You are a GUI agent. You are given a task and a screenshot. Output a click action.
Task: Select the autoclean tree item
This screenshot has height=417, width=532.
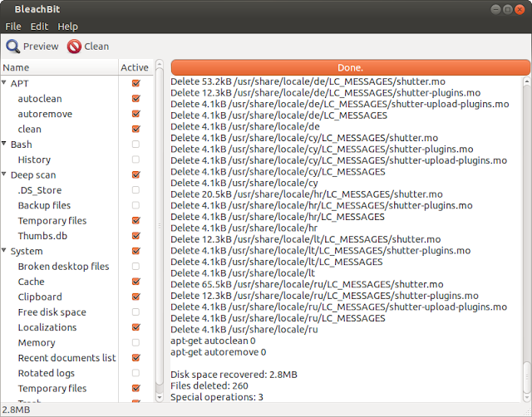coord(40,99)
